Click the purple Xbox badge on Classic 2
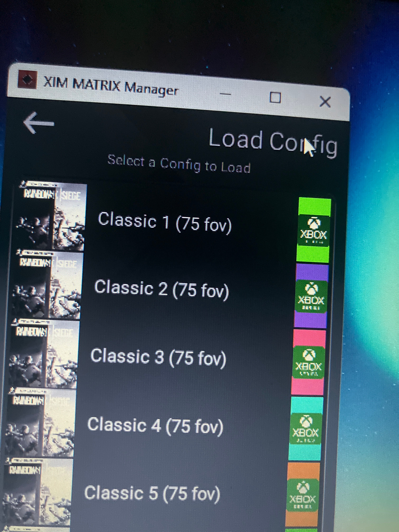The width and height of the screenshot is (399, 532). click(311, 296)
